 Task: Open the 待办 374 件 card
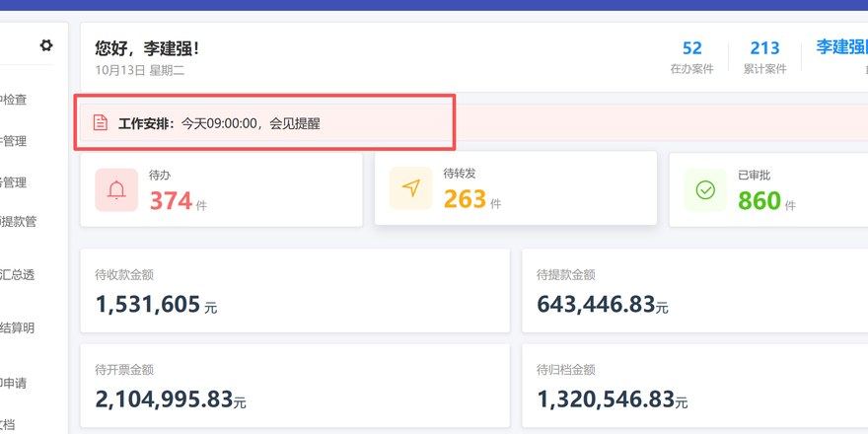pyautogui.click(x=221, y=189)
